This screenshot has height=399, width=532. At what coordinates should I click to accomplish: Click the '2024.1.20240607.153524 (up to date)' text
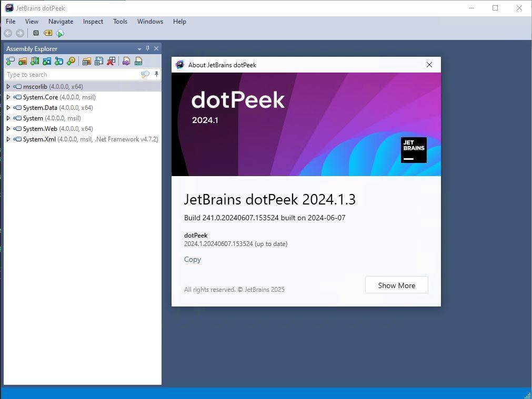point(235,244)
